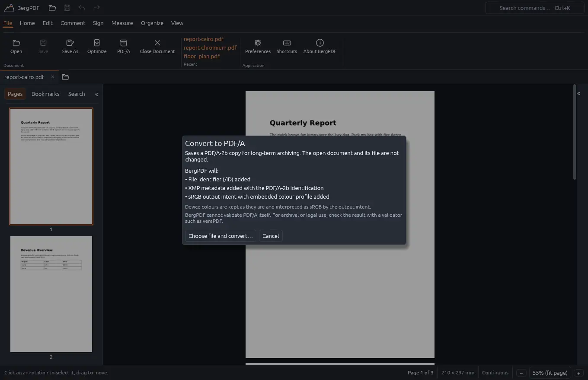
Task: Click Choose file and convert button
Action: 220,236
